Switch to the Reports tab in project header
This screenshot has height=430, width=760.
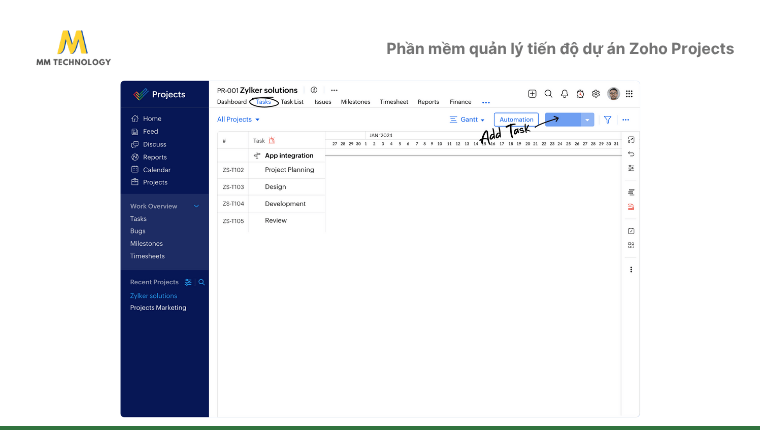click(x=428, y=102)
